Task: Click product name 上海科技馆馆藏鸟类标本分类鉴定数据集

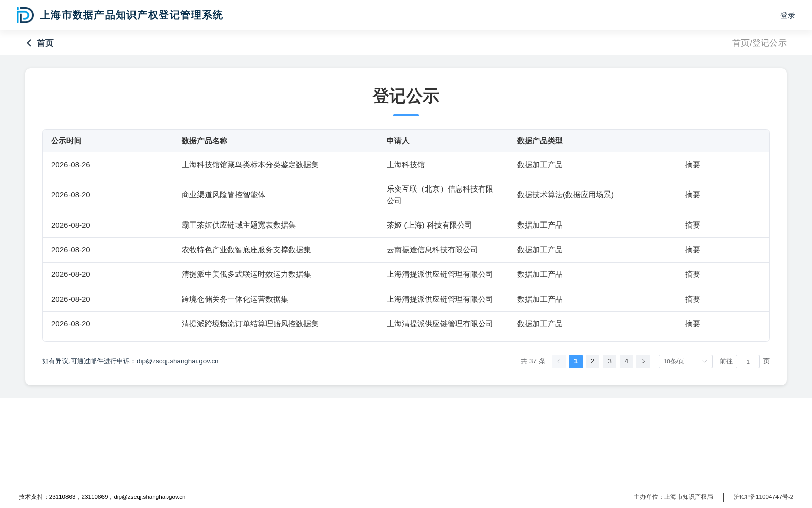Action: tap(250, 165)
